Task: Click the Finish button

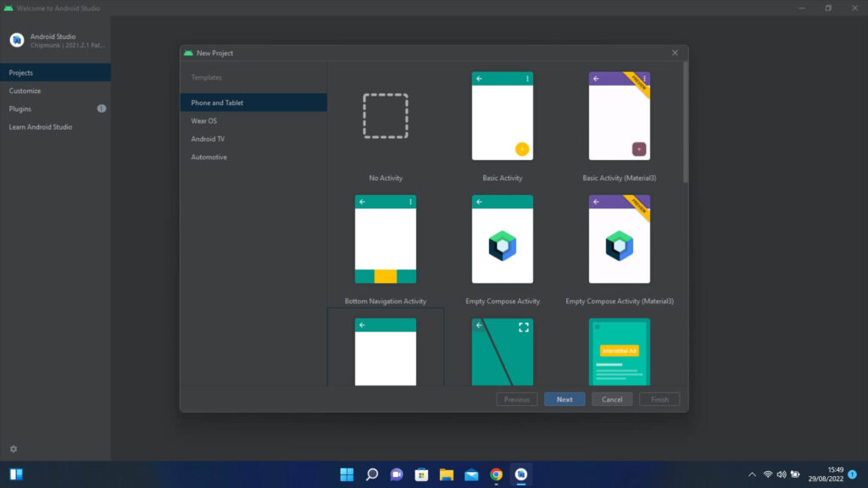Action: 659,399
